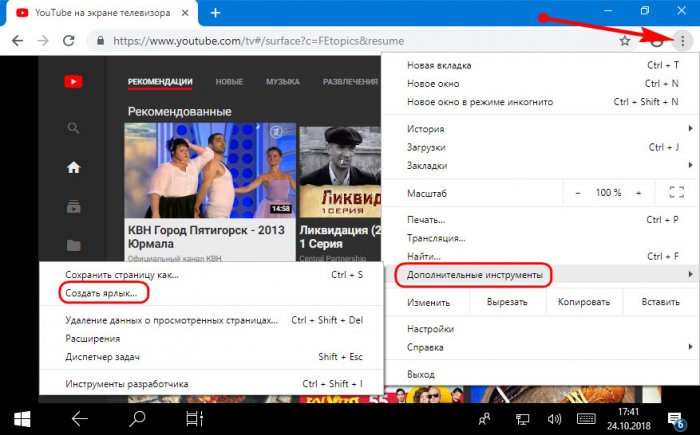Switch to РЕКОМЕНДАЦИИ tab
The width and height of the screenshot is (700, 435).
click(x=160, y=82)
